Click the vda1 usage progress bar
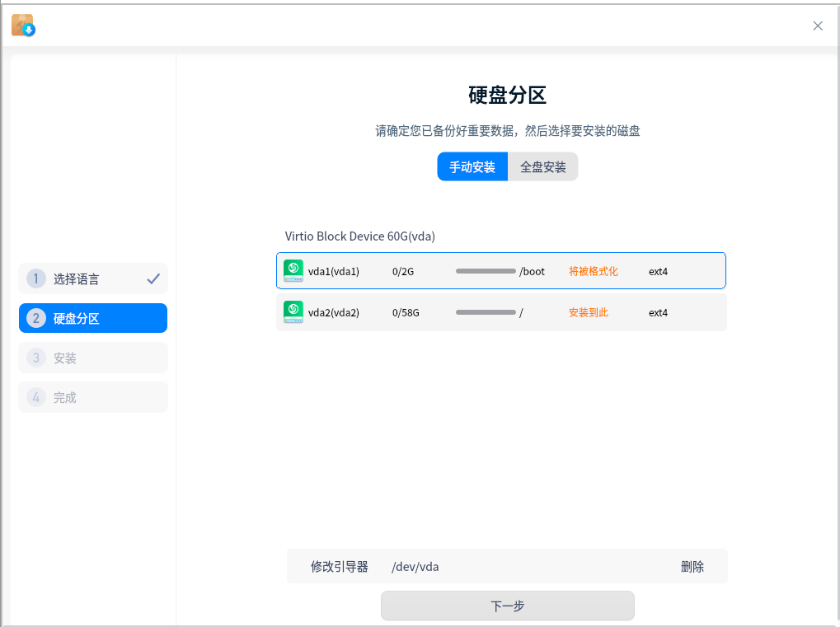This screenshot has width=840, height=627. tap(486, 271)
